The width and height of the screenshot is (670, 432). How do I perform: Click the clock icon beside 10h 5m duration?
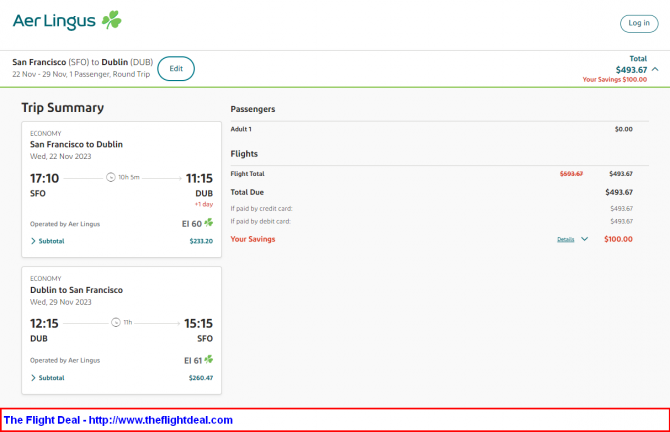point(111,177)
